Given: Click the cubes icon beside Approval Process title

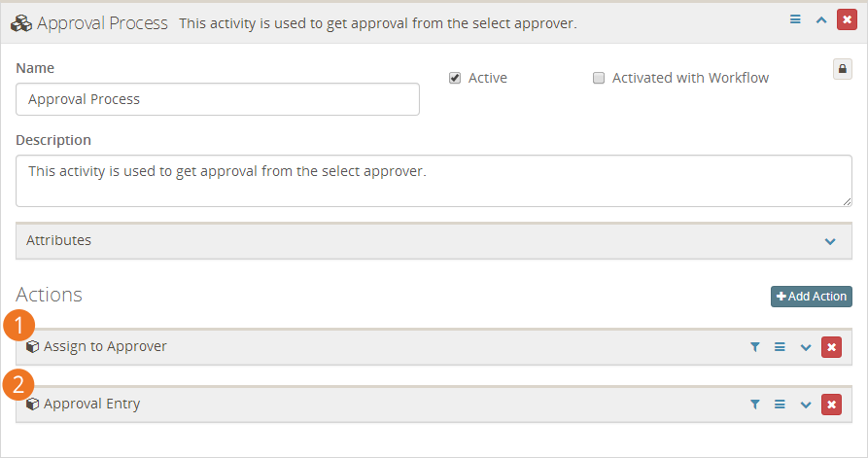Looking at the screenshot, I should point(21,23).
